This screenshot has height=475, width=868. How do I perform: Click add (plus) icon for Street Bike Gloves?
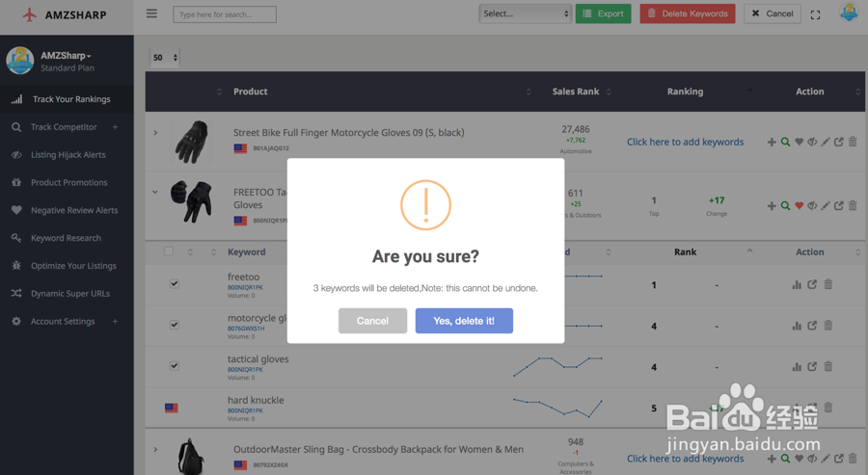[772, 142]
